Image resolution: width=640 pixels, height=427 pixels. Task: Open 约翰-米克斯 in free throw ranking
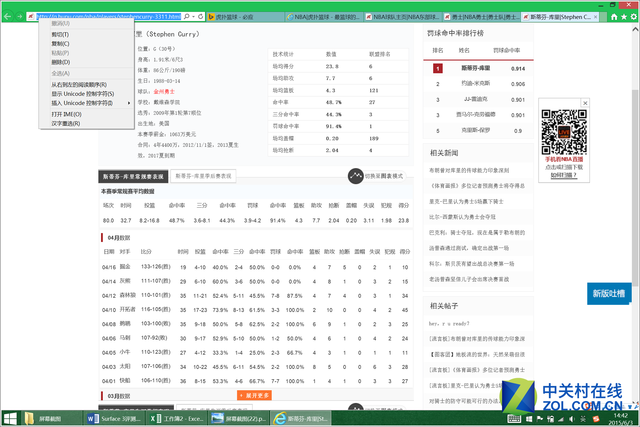[476, 83]
